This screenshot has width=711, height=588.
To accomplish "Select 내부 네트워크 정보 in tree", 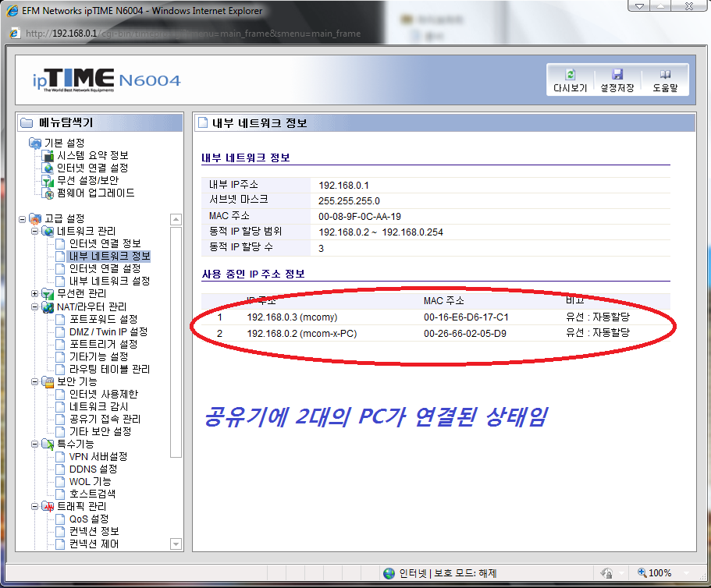I will pos(109,257).
